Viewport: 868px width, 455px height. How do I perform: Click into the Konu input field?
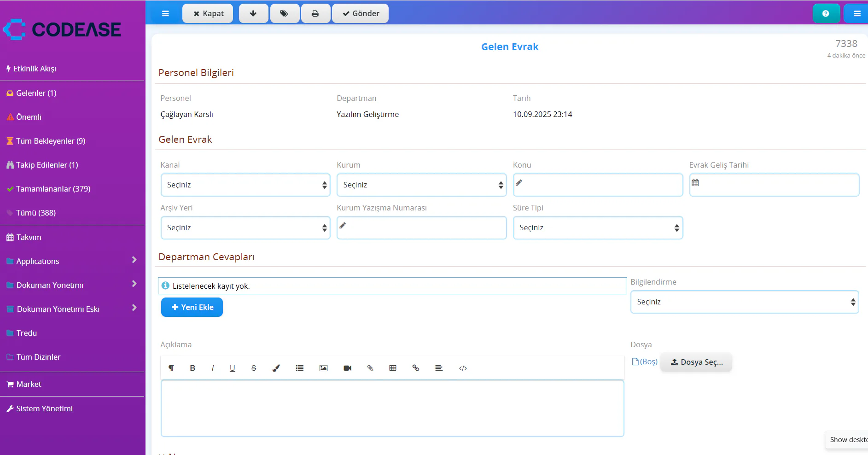click(598, 185)
